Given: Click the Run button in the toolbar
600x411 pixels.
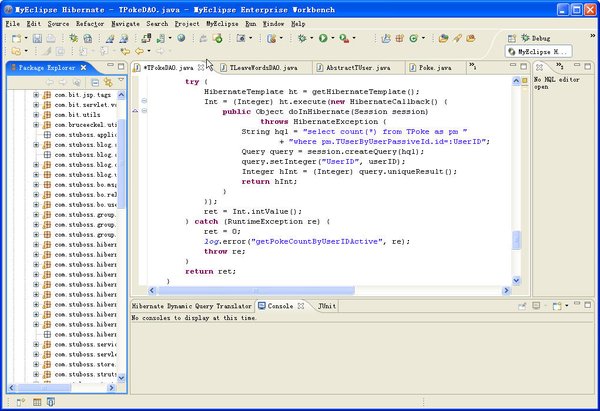Looking at the screenshot, I should 323,38.
